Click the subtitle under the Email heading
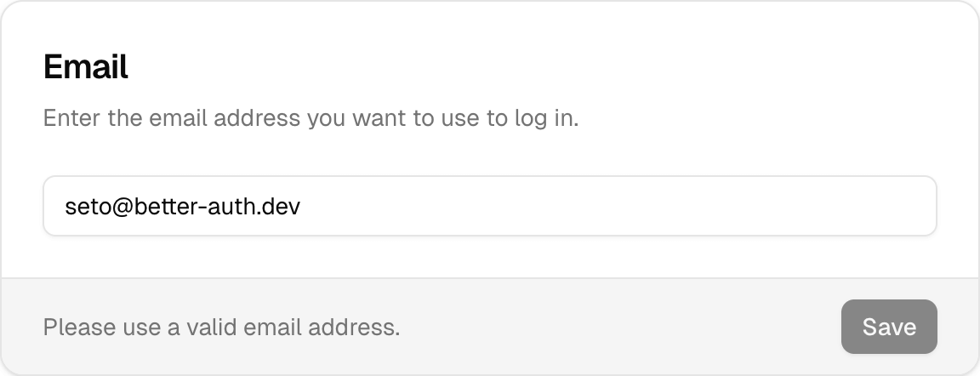The height and width of the screenshot is (376, 980). click(x=311, y=117)
